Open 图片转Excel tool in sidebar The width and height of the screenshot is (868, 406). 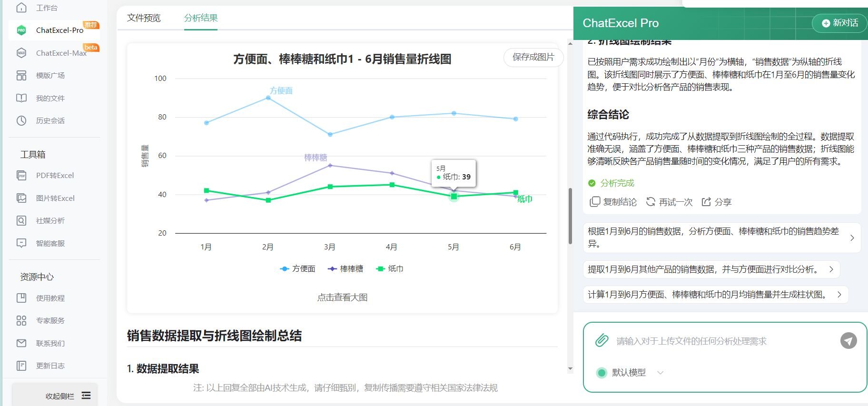point(55,198)
